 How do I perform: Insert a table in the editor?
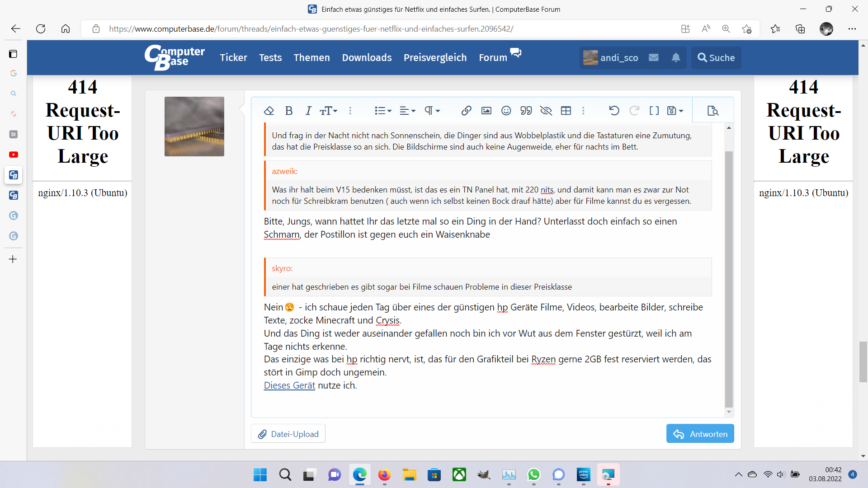pos(566,111)
